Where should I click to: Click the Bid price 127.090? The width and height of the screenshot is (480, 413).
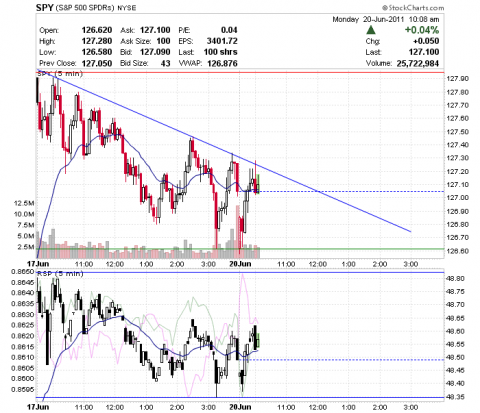155,52
